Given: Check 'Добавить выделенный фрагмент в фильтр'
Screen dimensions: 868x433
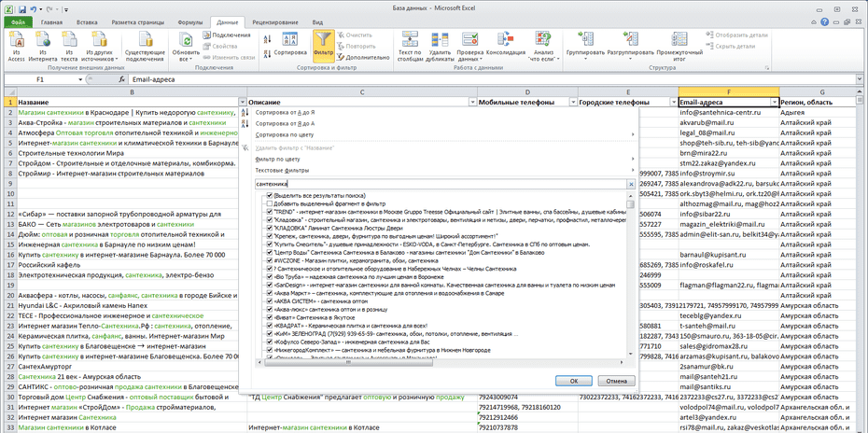Looking at the screenshot, I should pos(270,203).
